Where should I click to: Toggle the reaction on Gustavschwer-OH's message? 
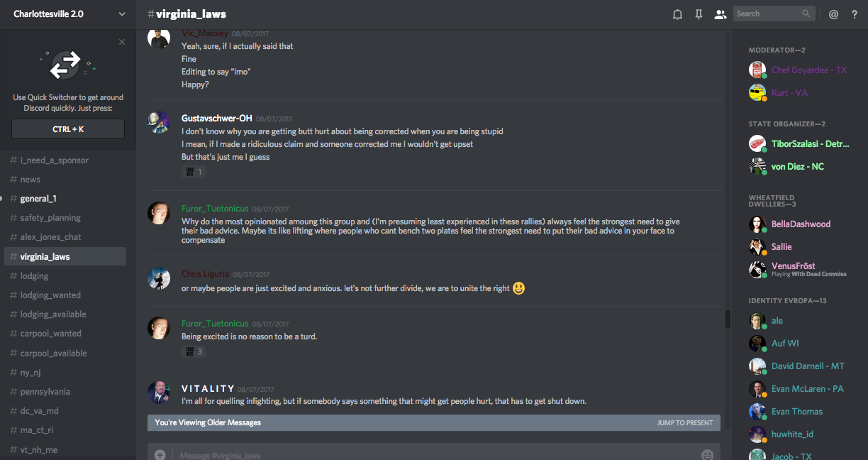pos(194,172)
